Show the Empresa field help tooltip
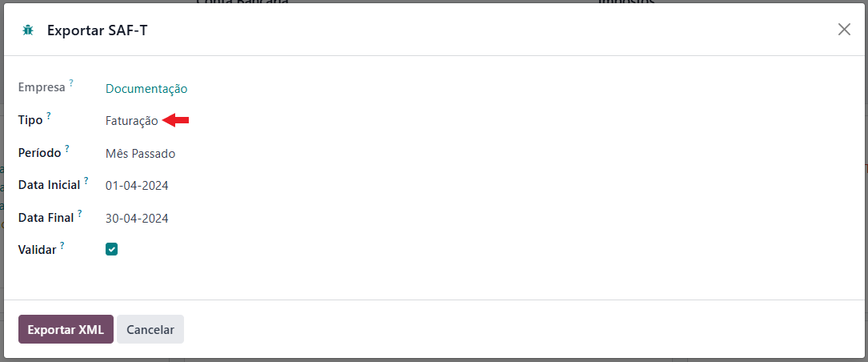868x362 pixels. 71,83
